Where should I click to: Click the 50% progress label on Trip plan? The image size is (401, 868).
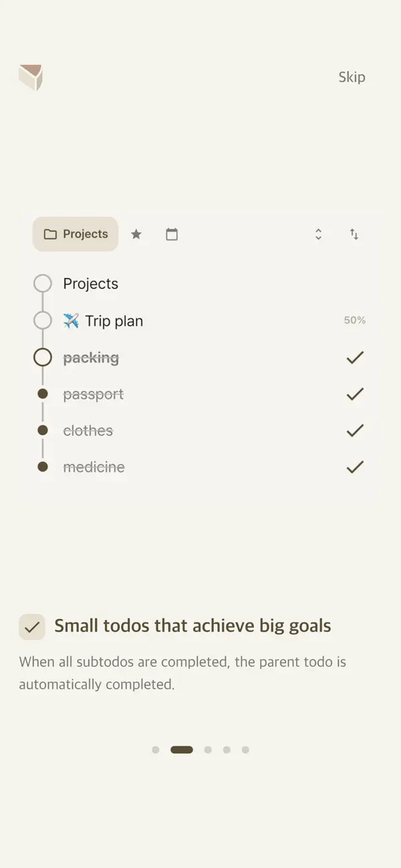point(355,320)
